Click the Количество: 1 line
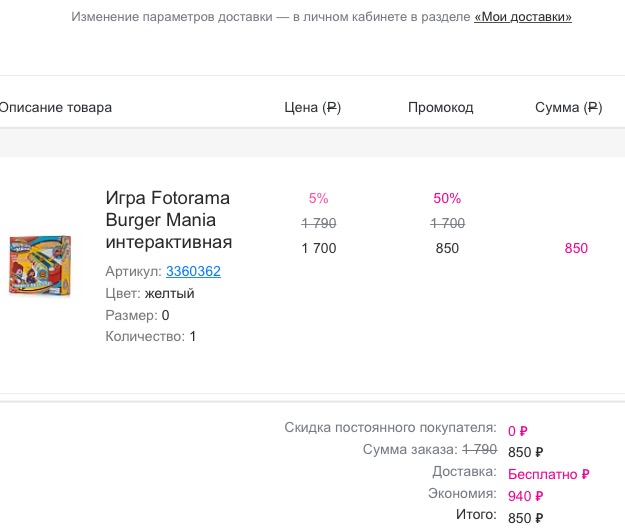The width and height of the screenshot is (625, 532). (150, 337)
